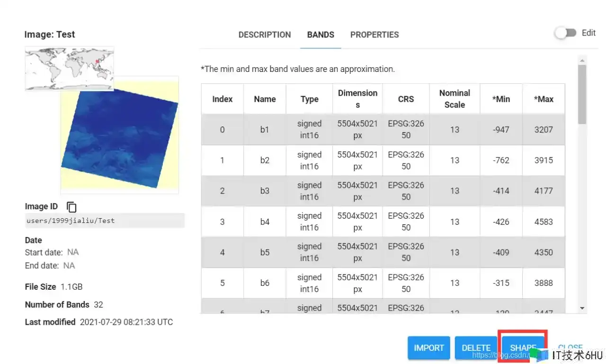This screenshot has height=364, width=606.
Task: Click band name b6 cell
Action: (265, 283)
